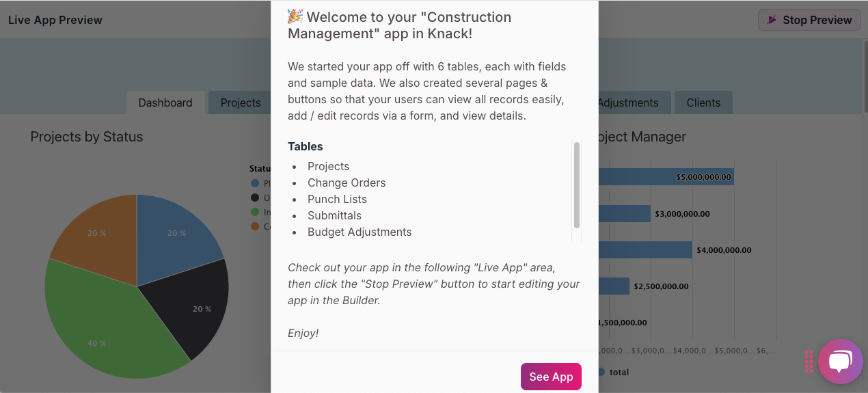This screenshot has width=868, height=393.
Task: Click the tables list scrollbar in the dialog
Action: coord(577,185)
